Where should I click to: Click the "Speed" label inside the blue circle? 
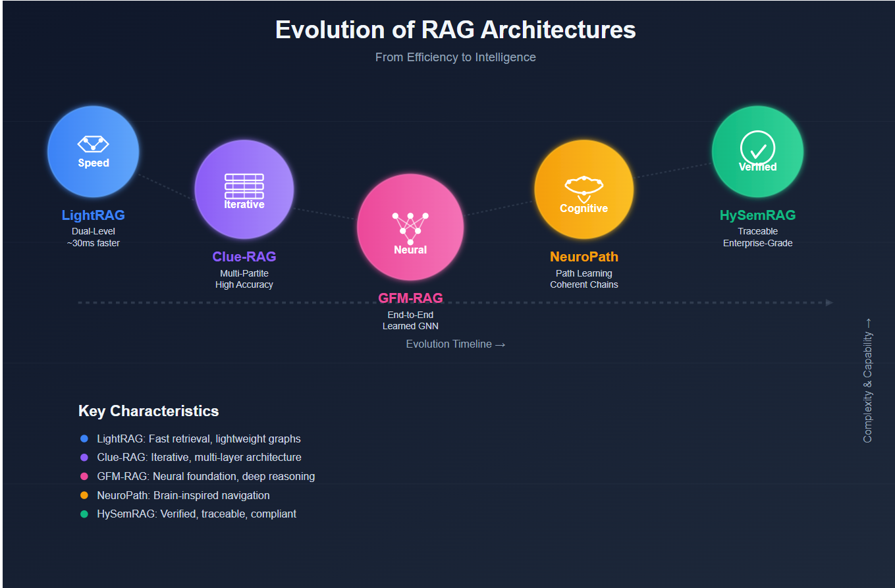coord(94,163)
